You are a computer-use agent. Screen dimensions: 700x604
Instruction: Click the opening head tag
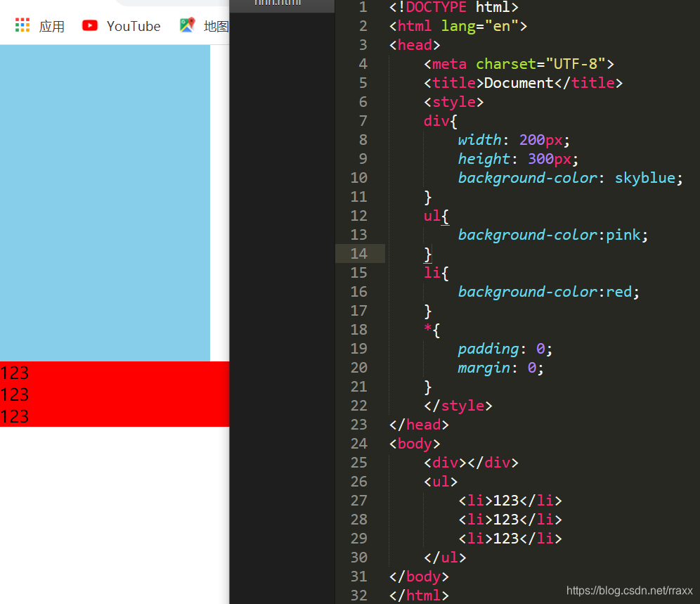tap(414, 45)
